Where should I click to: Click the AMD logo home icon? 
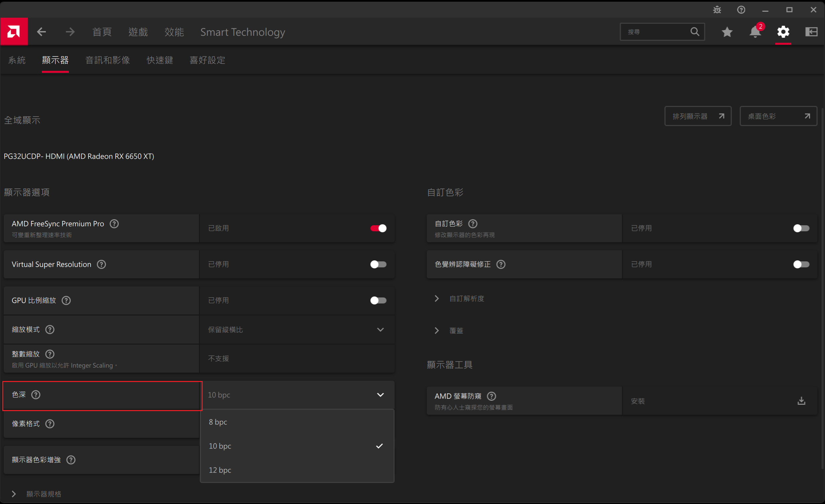(x=14, y=32)
